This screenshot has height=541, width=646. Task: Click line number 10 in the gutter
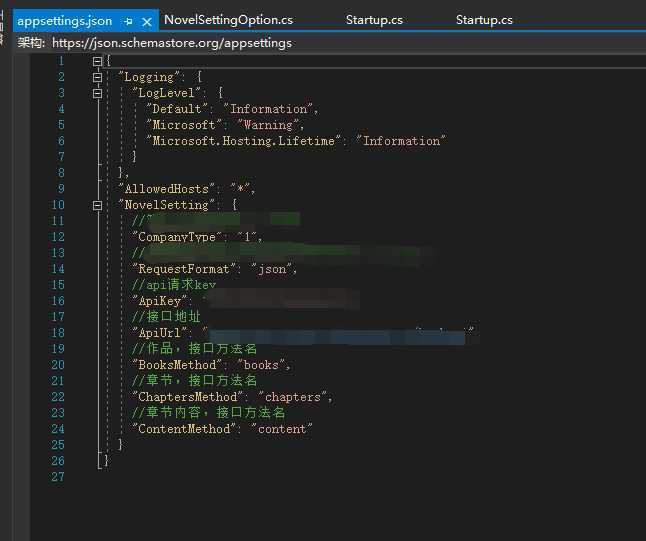point(58,205)
